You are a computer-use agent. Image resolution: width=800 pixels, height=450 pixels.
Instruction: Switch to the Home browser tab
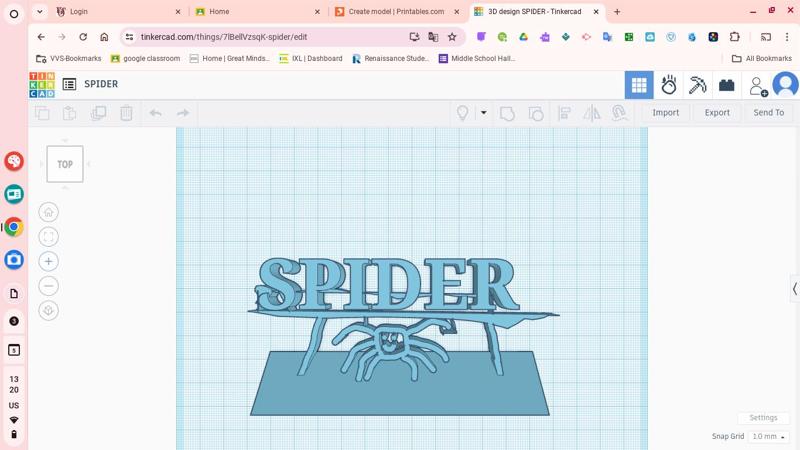[x=257, y=12]
